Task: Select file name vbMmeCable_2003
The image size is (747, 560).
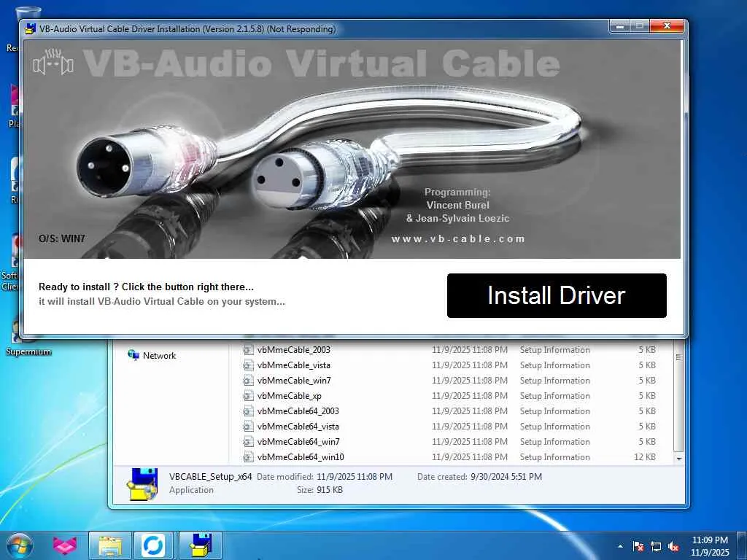Action: (x=293, y=350)
